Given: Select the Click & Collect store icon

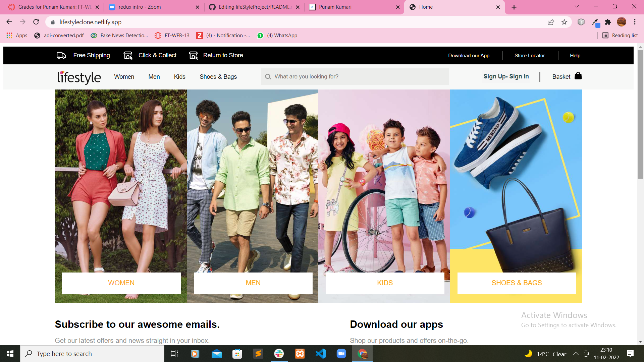Looking at the screenshot, I should point(128,55).
